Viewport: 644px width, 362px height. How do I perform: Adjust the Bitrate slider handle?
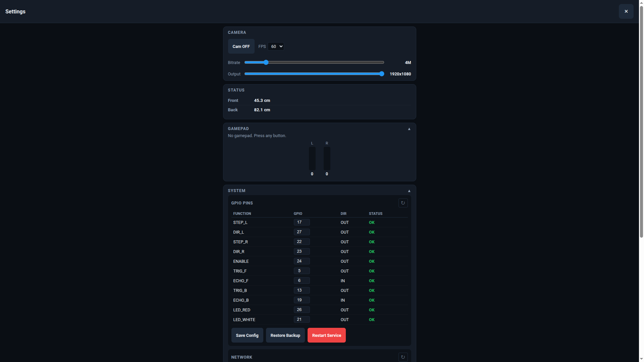pos(265,62)
